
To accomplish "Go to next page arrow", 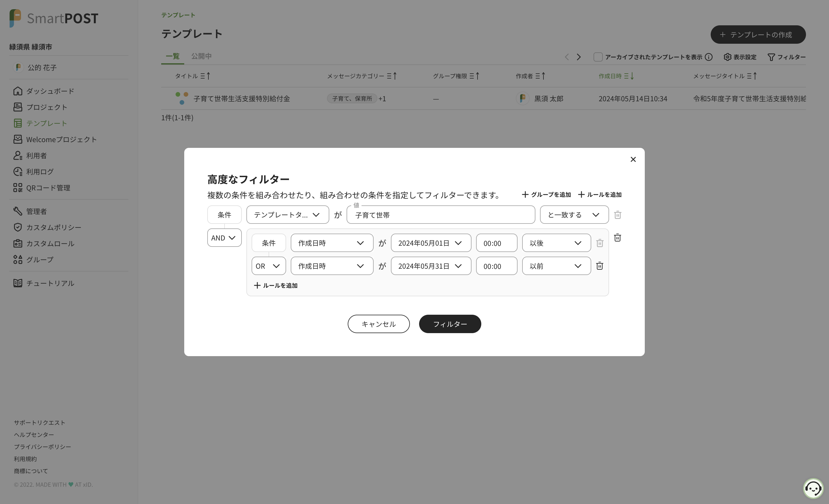I will click(579, 57).
